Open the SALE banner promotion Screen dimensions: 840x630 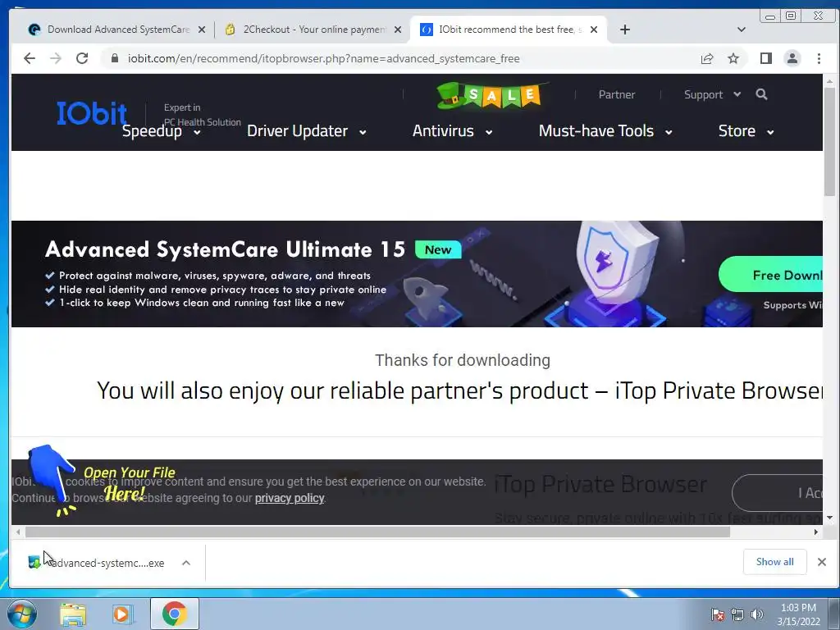click(x=491, y=95)
